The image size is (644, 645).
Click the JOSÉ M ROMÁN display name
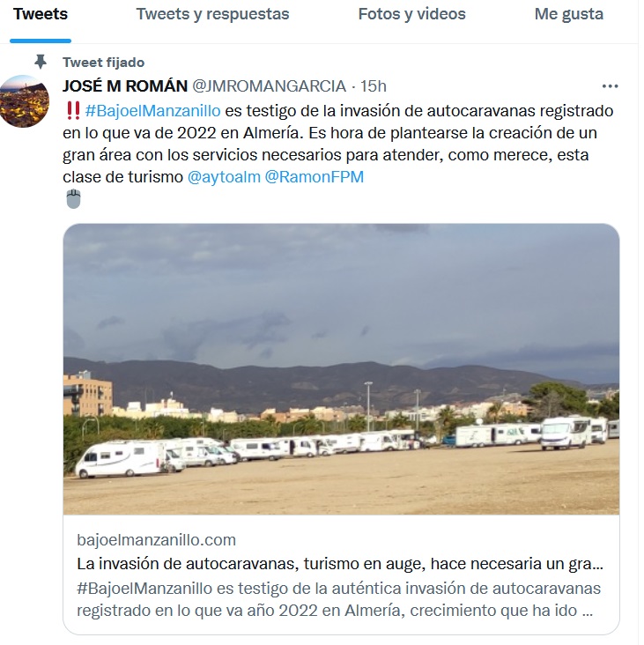click(125, 86)
